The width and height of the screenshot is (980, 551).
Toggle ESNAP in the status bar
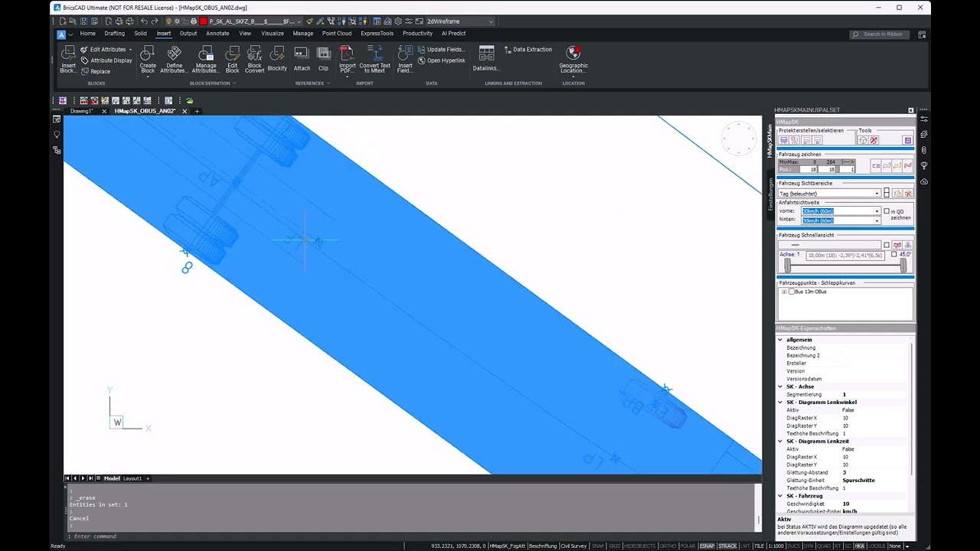[x=707, y=546]
